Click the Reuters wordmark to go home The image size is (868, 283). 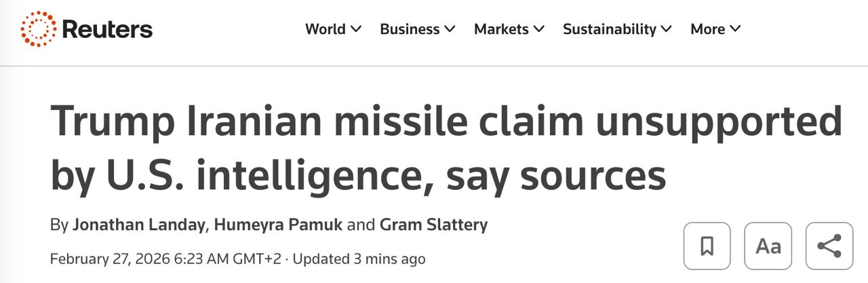coord(107,29)
